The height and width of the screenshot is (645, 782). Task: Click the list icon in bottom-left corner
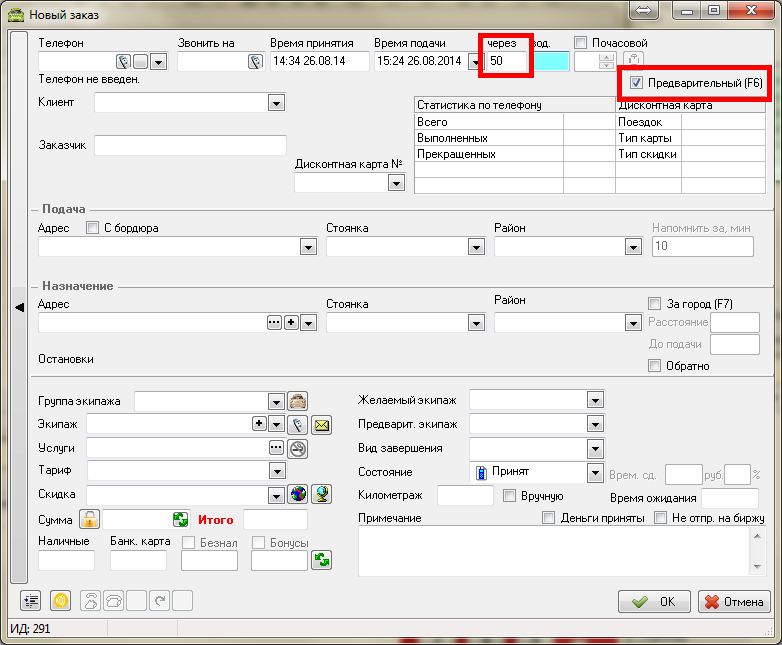point(32,601)
